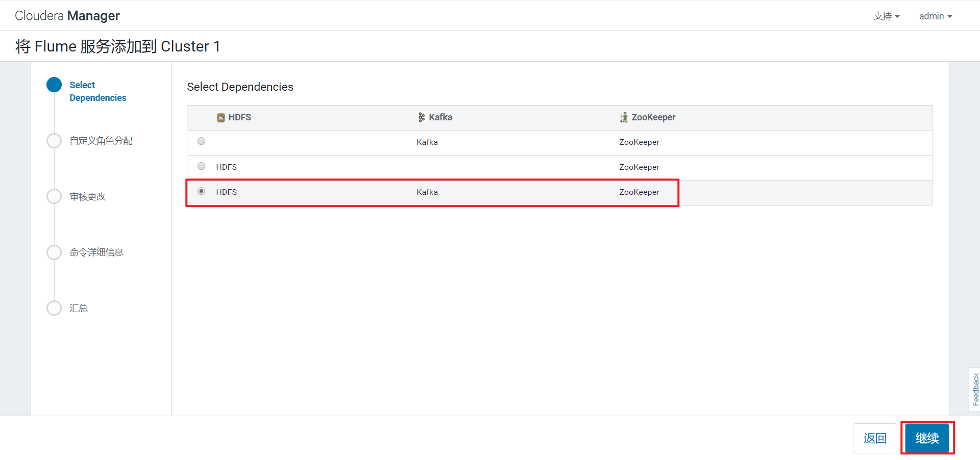Image resolution: width=980 pixels, height=460 pixels.
Task: Click the Select Dependencies step label
Action: (98, 91)
